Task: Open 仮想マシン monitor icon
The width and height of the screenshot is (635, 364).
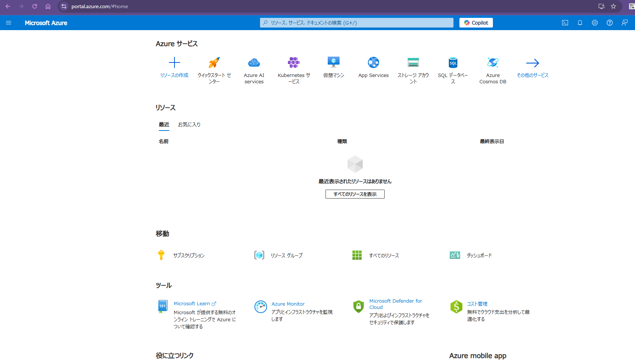Action: 334,62
